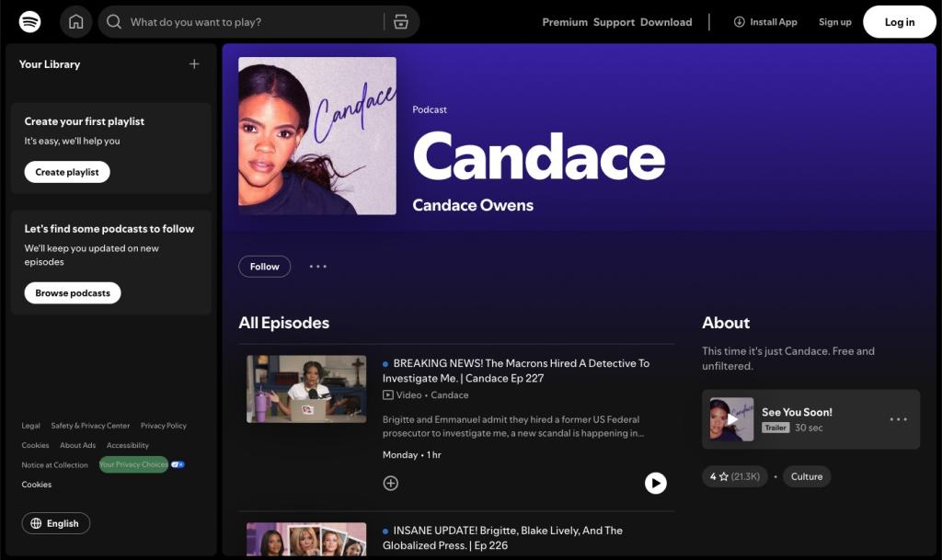Open the 4 star rating chip
The image size is (942, 560).
pyautogui.click(x=735, y=476)
